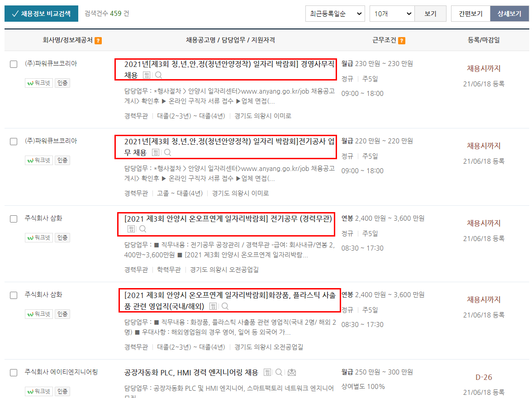Image resolution: width=532 pixels, height=398 pixels.
Task: Click the 워크넷 badge in the 영업직(국내/해외) row
Action: point(39,314)
